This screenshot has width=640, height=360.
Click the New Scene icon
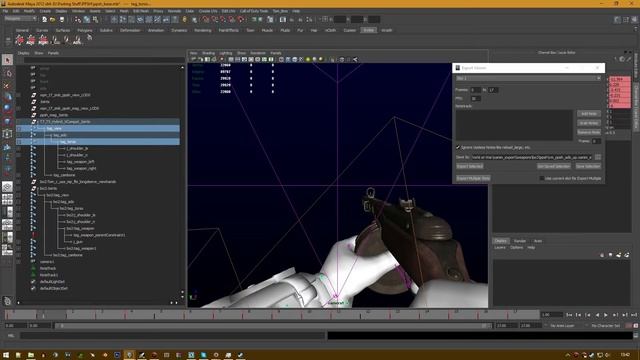click(x=44, y=19)
